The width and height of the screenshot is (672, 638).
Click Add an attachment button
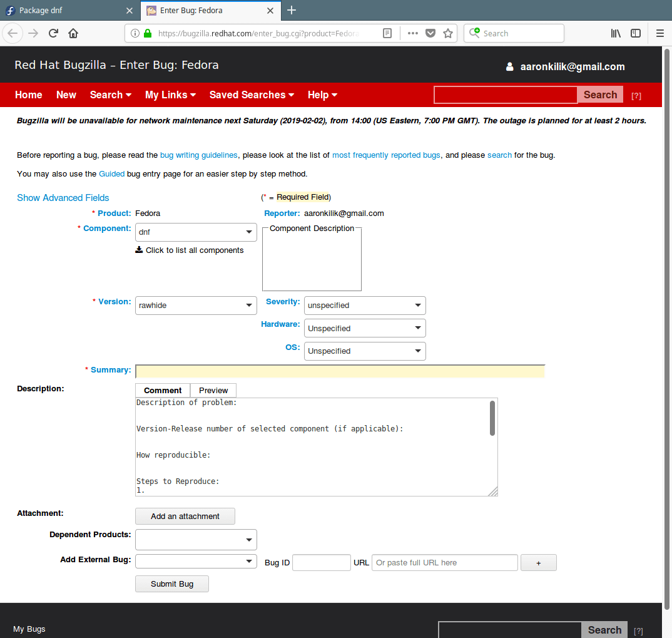coord(185,517)
